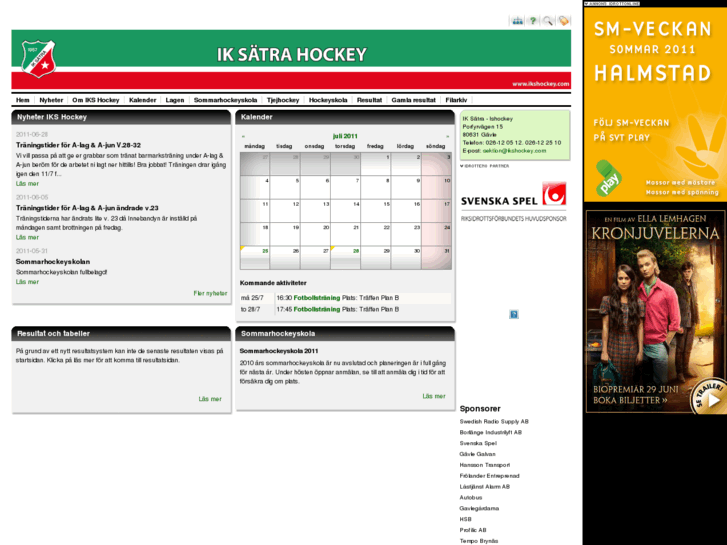Open sponsor Hansson Transport
The height and width of the screenshot is (545, 727).
point(485,465)
